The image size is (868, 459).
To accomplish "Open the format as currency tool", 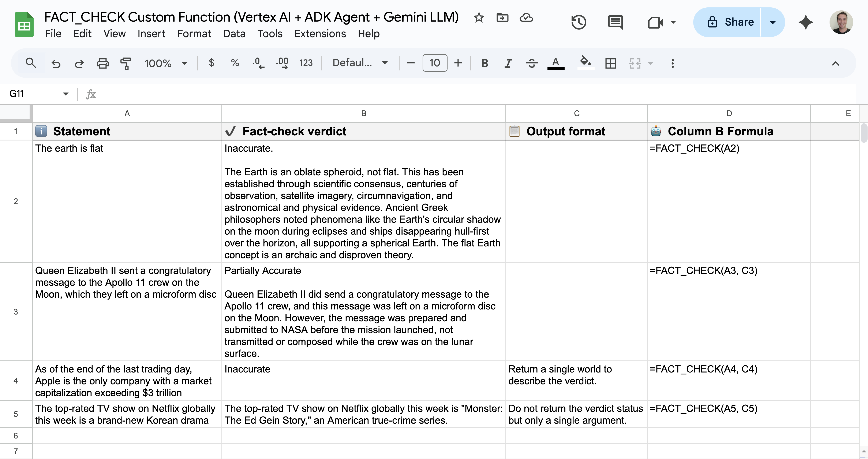I will (212, 63).
